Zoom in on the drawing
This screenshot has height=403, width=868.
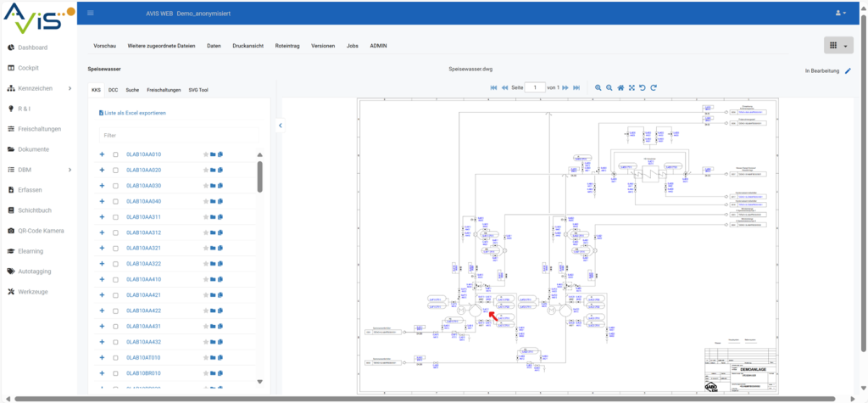[598, 87]
